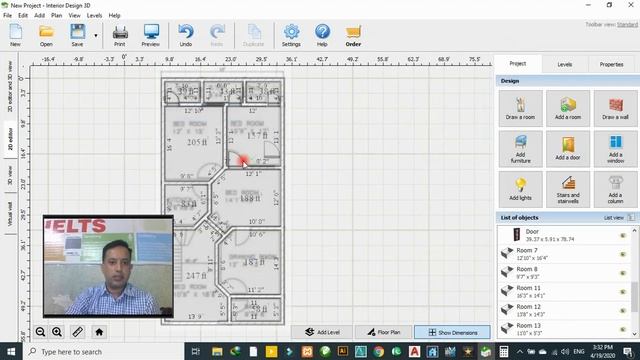Select the Draw a room tool

click(520, 108)
